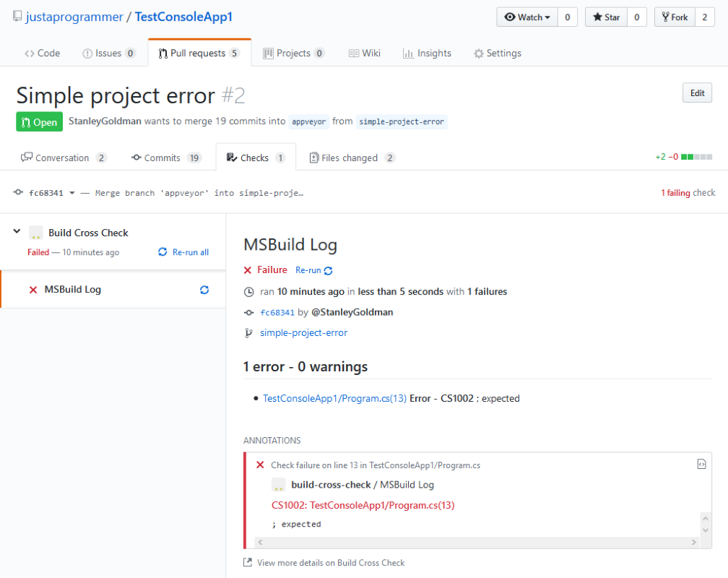Click the '; expected' annotation message
Image resolution: width=728 pixels, height=578 pixels.
[296, 524]
